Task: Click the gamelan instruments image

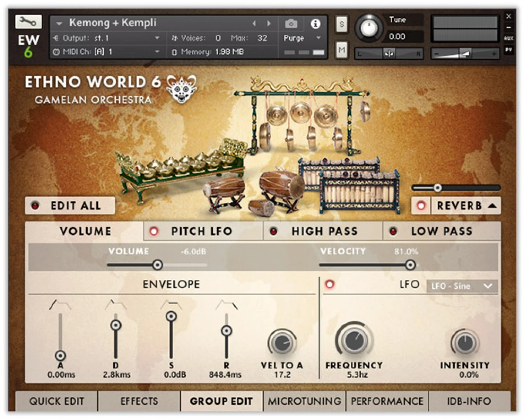Action: (258, 147)
